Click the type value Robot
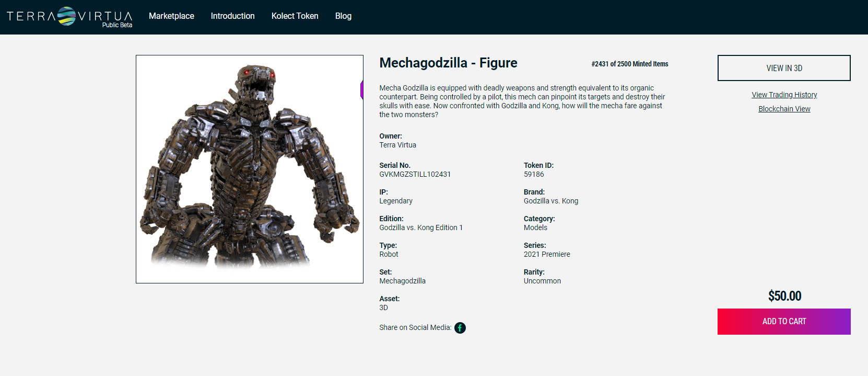Screen dimensions: 868x376 coord(389,254)
